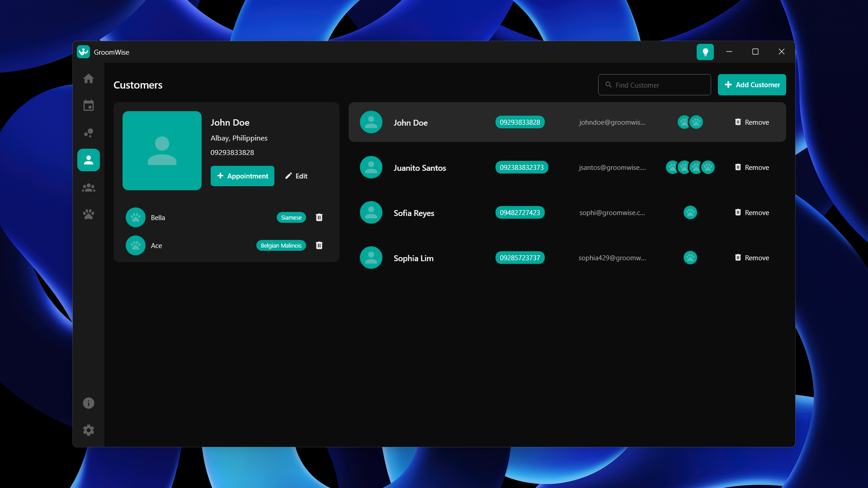Open the services bubbles sidebar icon
The height and width of the screenshot is (488, 868).
pyautogui.click(x=89, y=133)
